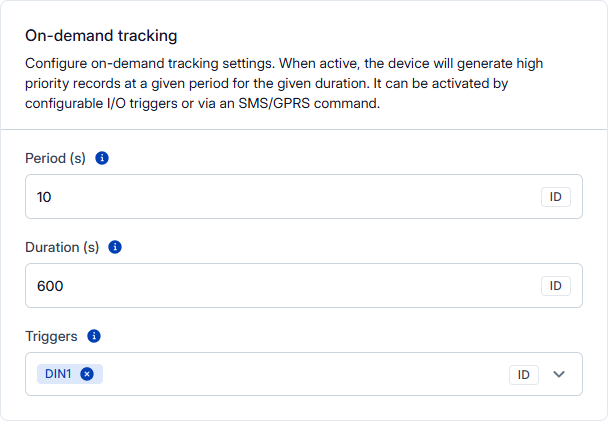The height and width of the screenshot is (421, 608).
Task: Click the info icon next to Period (s)
Action: (x=102, y=158)
